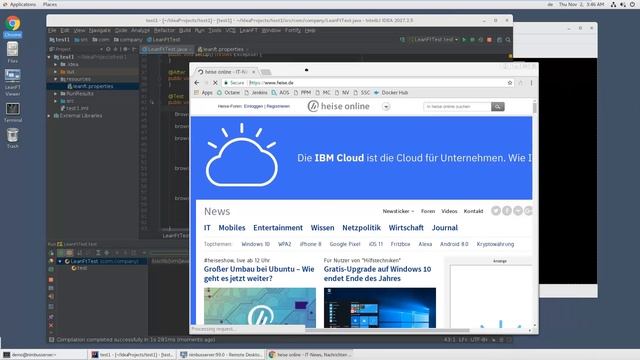The width and height of the screenshot is (640, 360).
Task: Select the Mobiles news category
Action: 232,228
